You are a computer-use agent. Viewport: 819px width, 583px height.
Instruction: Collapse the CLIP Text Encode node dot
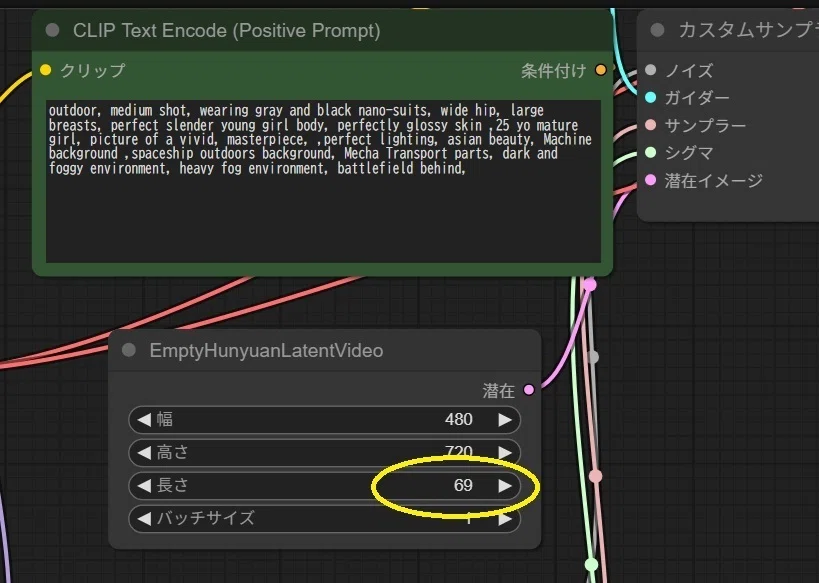(52, 30)
